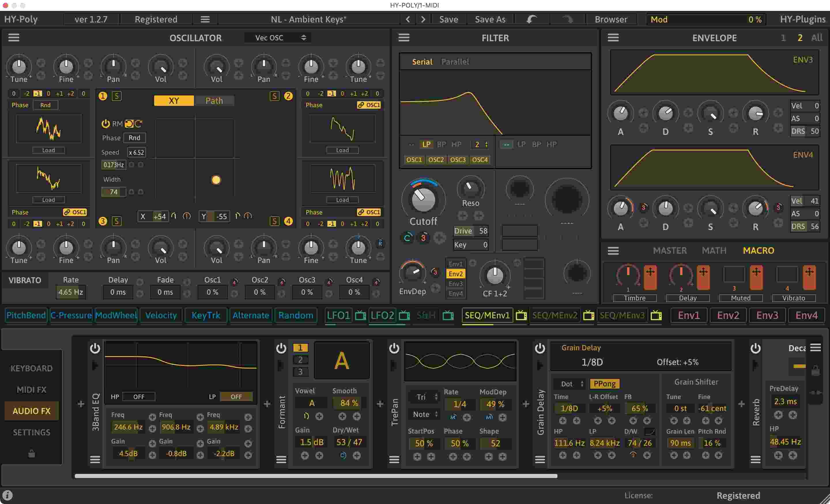This screenshot has height=504, width=830.
Task: Toggle RM on the vector oscillator
Action: click(105, 124)
